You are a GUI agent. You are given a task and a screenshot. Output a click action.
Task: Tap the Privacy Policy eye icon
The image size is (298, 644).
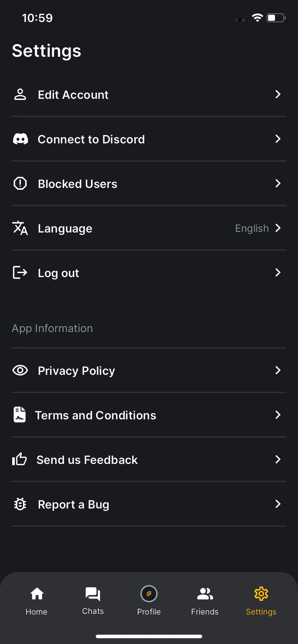(20, 370)
